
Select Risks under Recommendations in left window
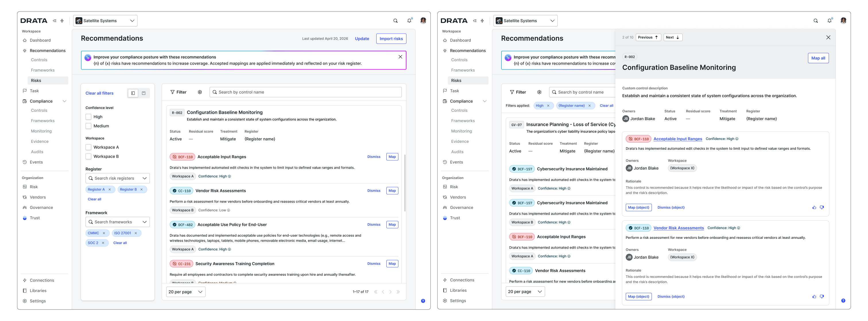(x=48, y=80)
